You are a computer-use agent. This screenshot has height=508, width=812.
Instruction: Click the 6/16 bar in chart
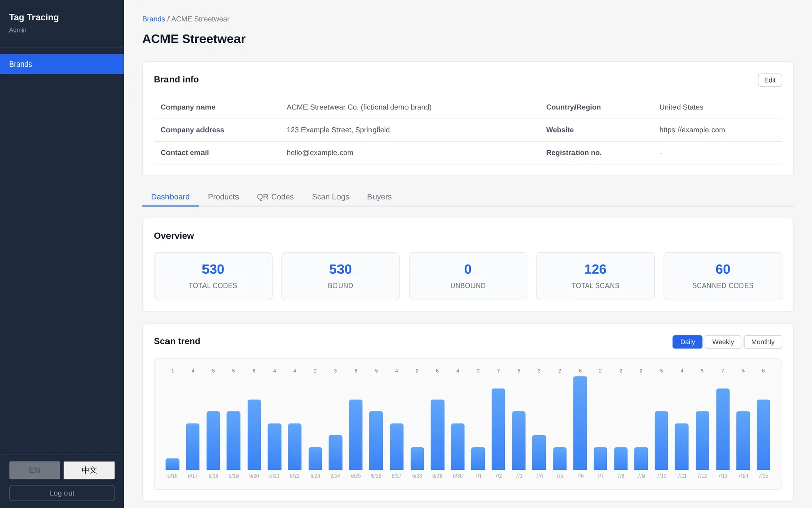(173, 464)
